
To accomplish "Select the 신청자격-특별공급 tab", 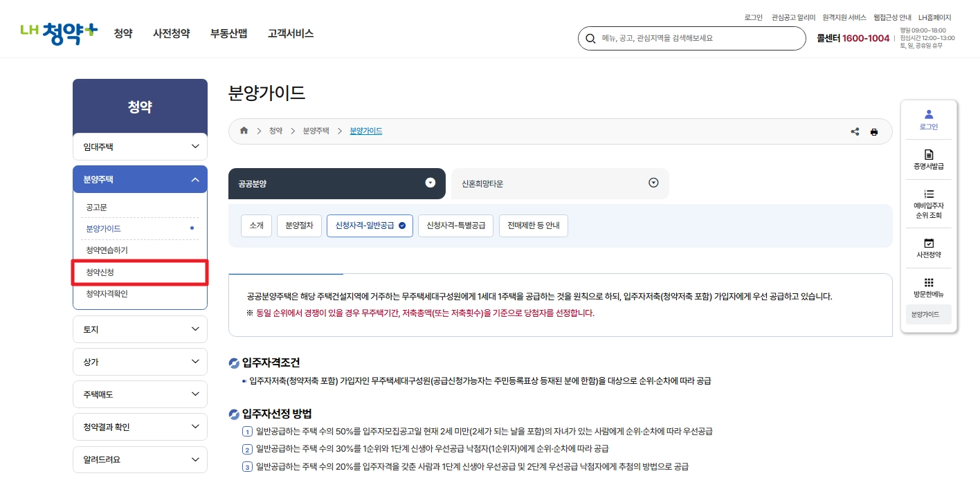I will click(455, 225).
